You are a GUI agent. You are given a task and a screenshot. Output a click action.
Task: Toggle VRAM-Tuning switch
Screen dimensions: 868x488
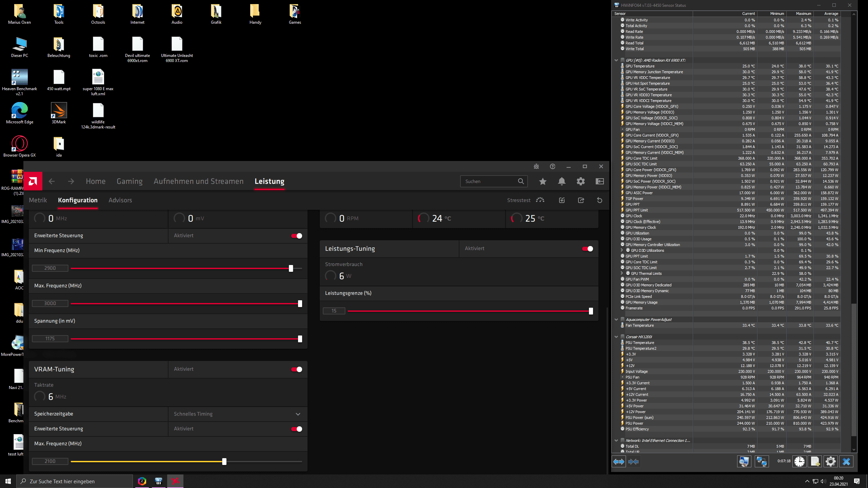pos(297,369)
